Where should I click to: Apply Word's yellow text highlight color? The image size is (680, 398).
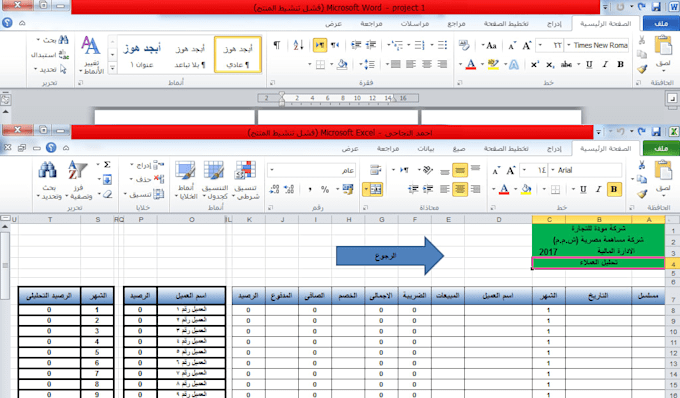click(493, 65)
